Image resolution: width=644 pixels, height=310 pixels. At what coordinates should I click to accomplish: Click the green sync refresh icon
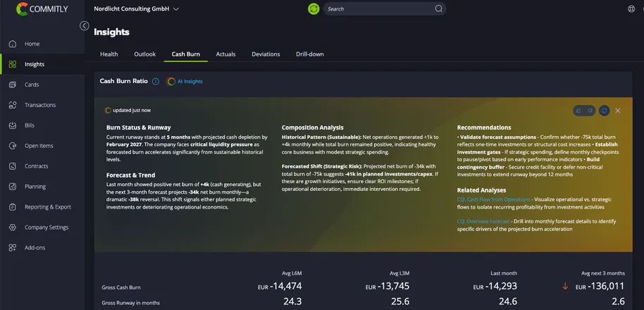pyautogui.click(x=314, y=8)
